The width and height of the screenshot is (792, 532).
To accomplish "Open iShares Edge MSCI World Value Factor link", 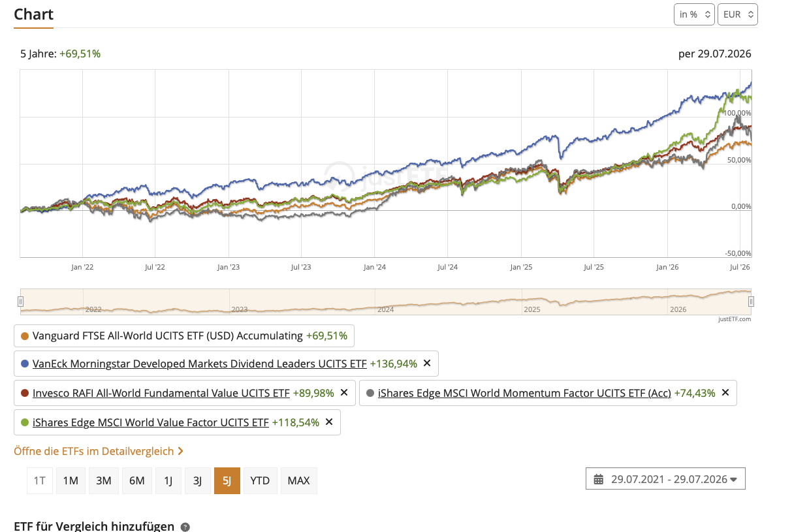I will click(x=151, y=422).
